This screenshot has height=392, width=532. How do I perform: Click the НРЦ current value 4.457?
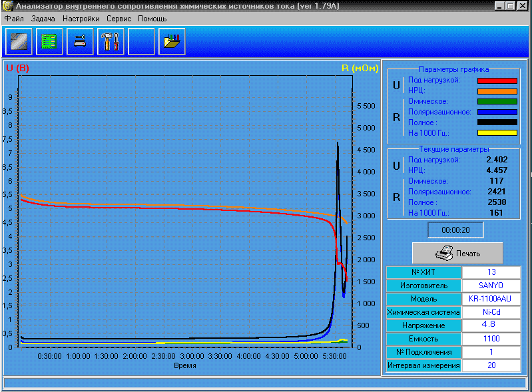pyautogui.click(x=497, y=170)
